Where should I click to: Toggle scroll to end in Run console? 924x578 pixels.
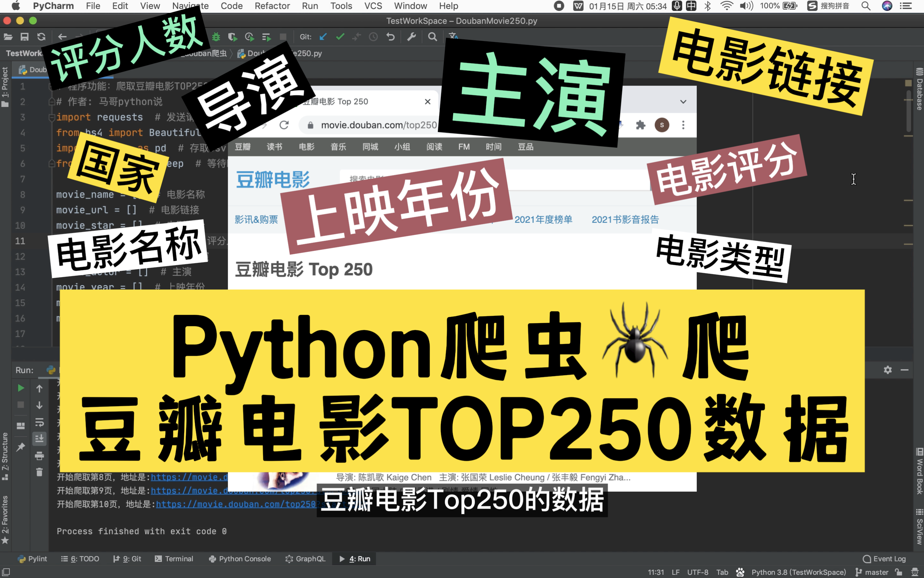click(39, 439)
